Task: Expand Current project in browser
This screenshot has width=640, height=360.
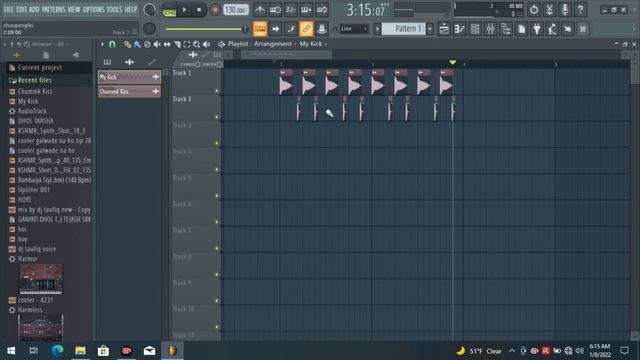Action: pos(40,68)
